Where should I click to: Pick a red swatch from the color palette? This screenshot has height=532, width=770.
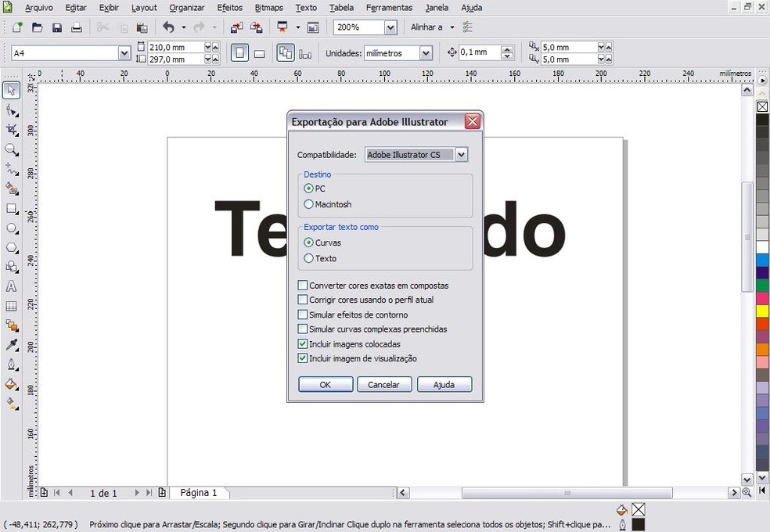coord(761,325)
